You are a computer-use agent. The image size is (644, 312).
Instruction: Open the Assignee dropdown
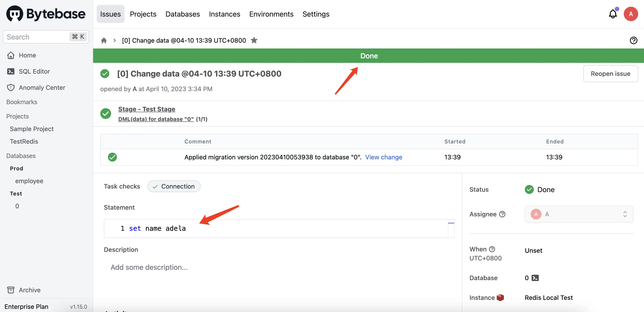point(579,214)
